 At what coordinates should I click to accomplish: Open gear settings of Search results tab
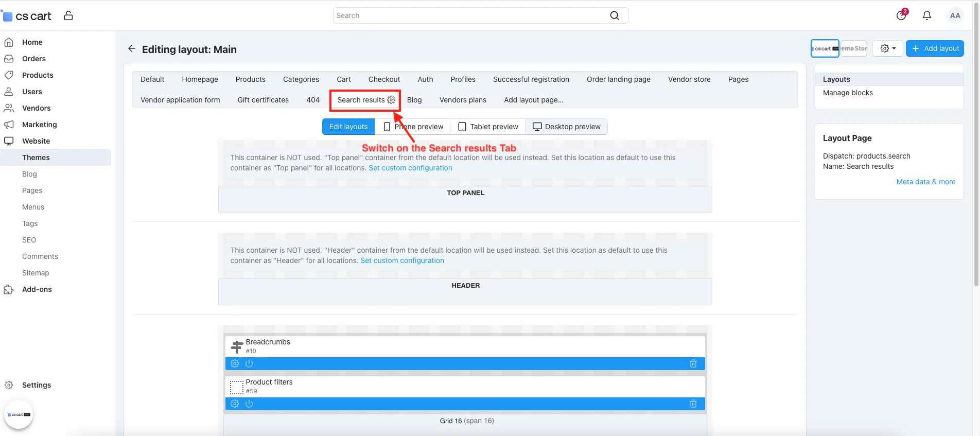pos(391,100)
